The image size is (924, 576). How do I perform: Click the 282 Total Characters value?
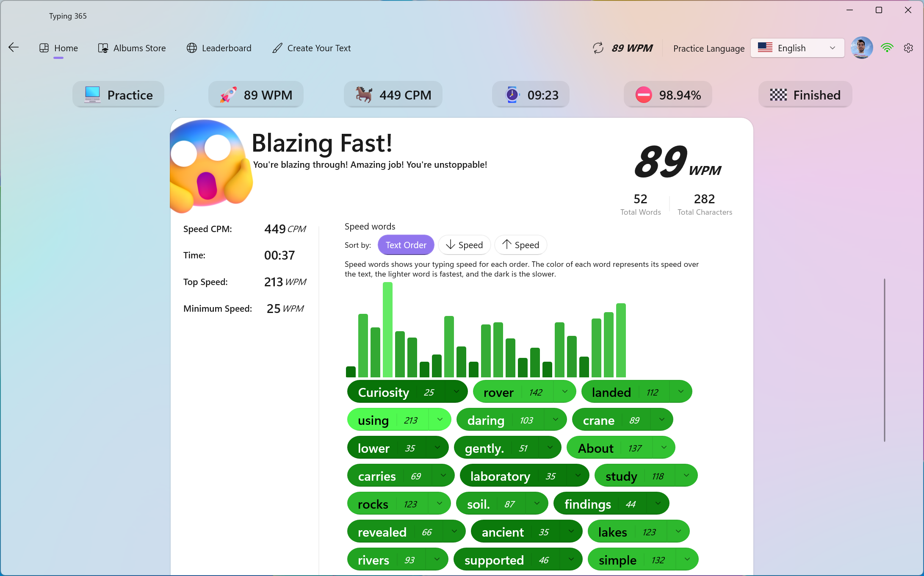click(704, 199)
